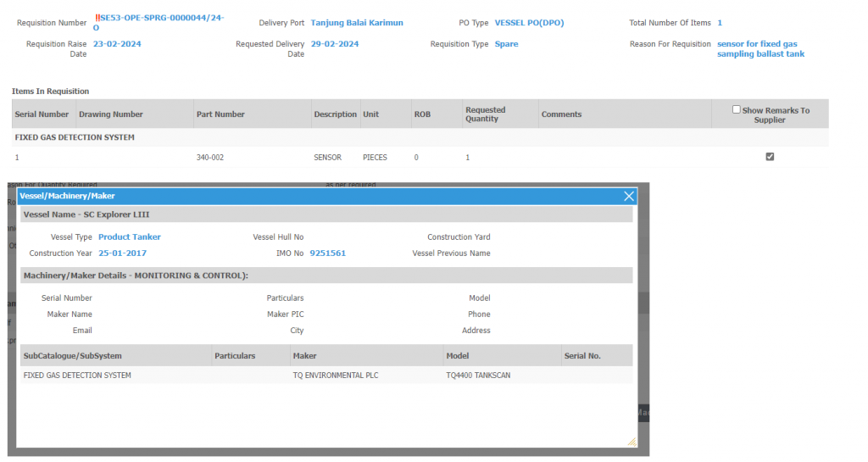
Task: Click part number 340-002 in the items table
Action: point(209,158)
